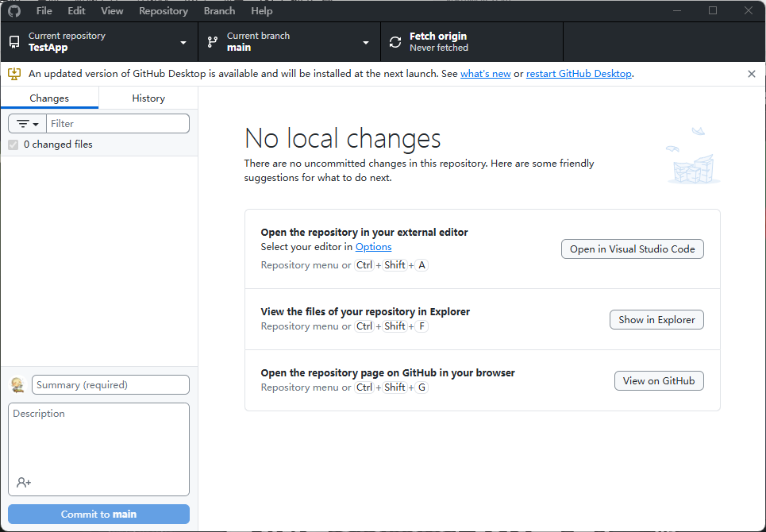Click into the Description text area
This screenshot has height=532, width=766.
(98, 449)
